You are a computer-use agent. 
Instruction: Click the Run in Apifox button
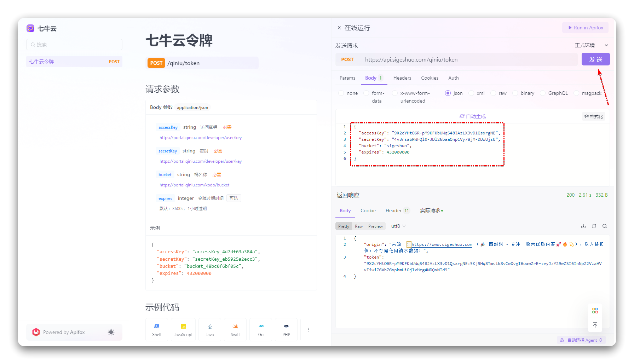tap(586, 28)
